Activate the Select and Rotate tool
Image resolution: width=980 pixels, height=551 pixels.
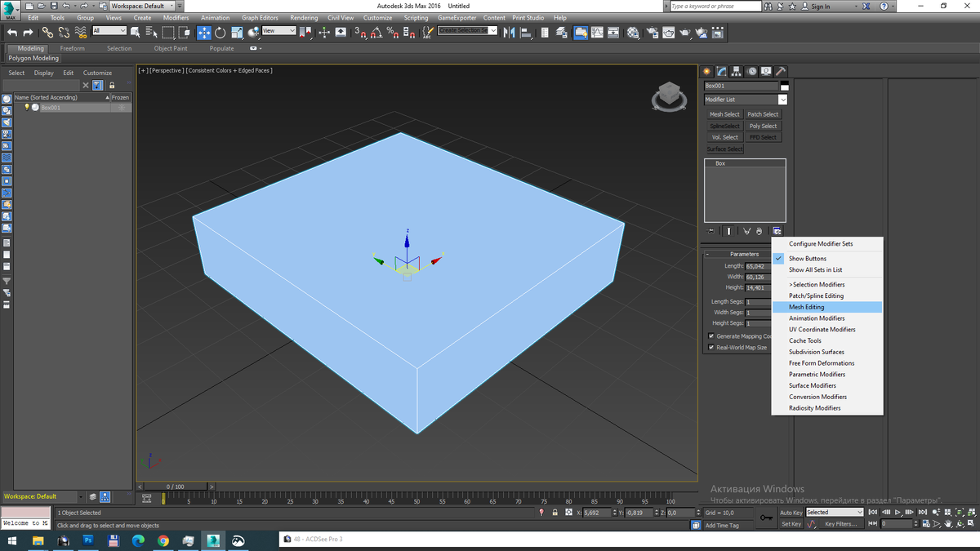click(x=220, y=33)
